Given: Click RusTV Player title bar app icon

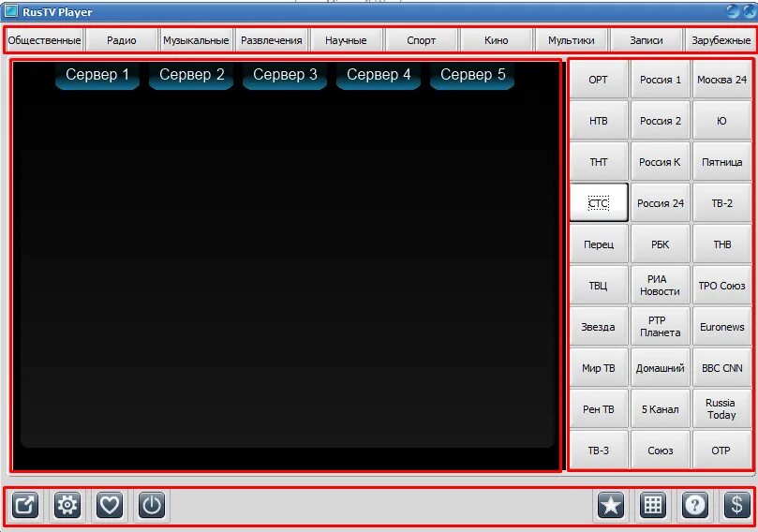Looking at the screenshot, I should click(x=10, y=11).
